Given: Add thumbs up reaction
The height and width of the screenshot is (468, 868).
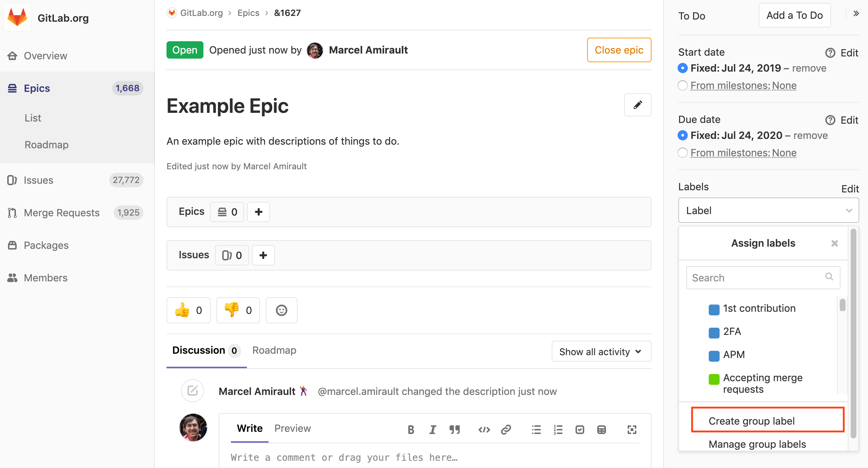Looking at the screenshot, I should pos(188,310).
